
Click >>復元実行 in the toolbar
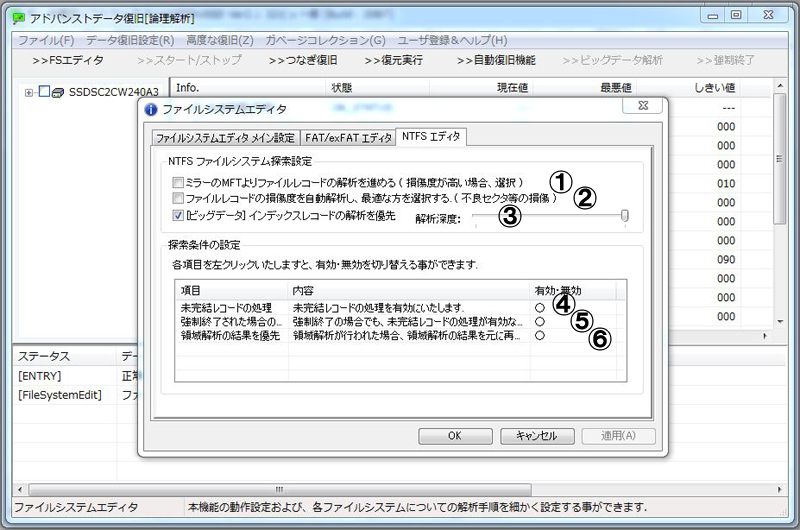(394, 61)
